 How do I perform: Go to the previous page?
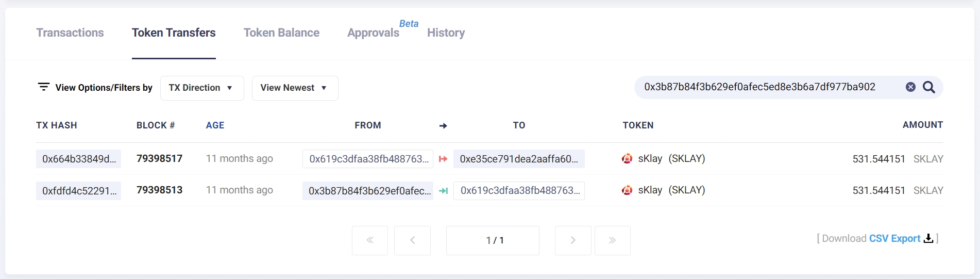pyautogui.click(x=412, y=240)
